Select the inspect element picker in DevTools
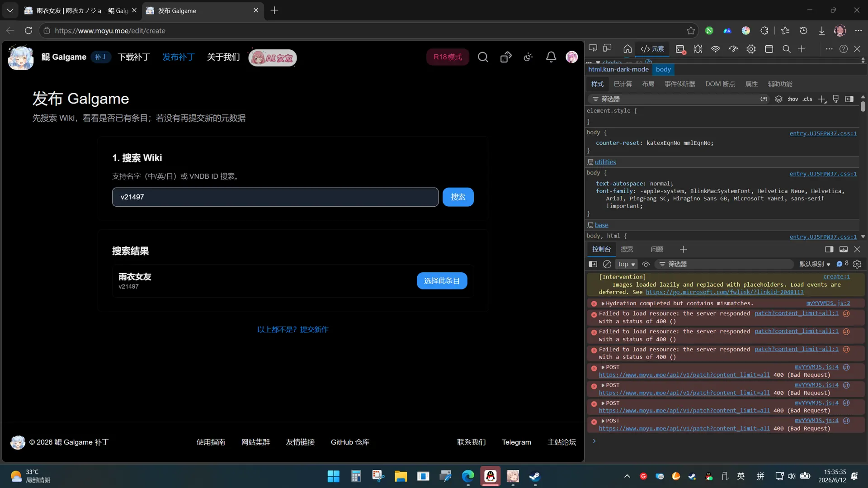This screenshot has width=868, height=488. point(593,48)
